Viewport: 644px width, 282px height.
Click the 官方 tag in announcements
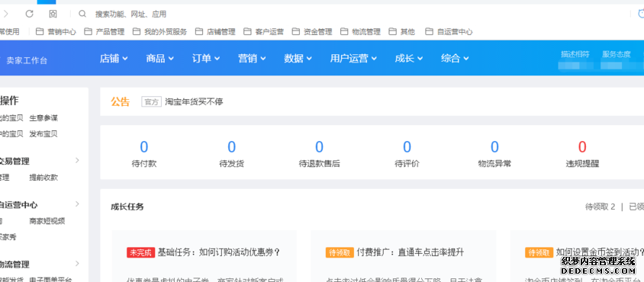click(x=151, y=102)
